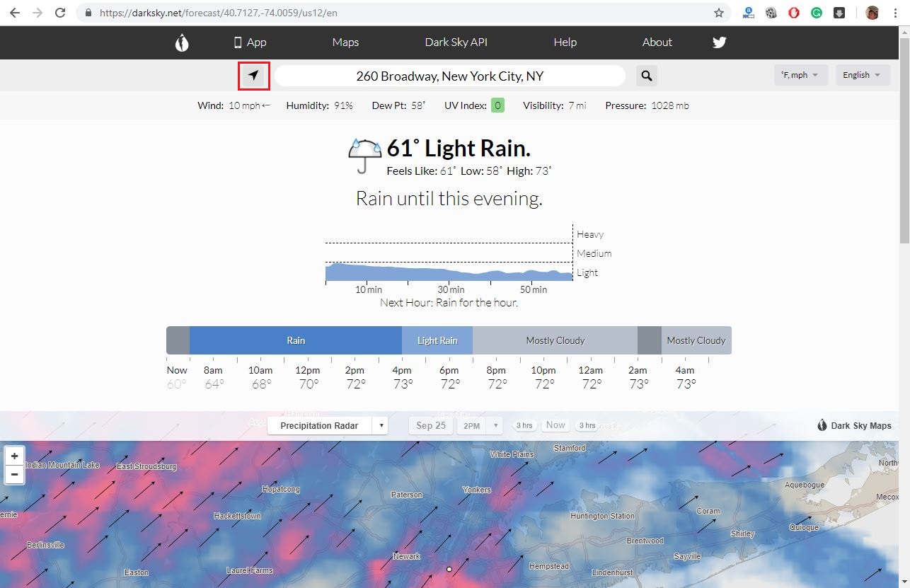Viewport: 910px width, 588px height.
Task: Zoom out on the radar map
Action: pyautogui.click(x=14, y=474)
